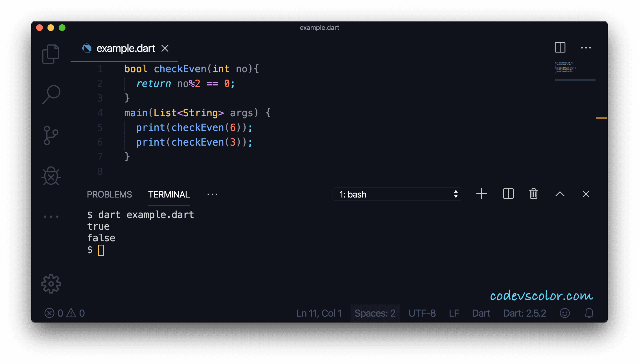Select the Search icon in the activity bar

point(51,94)
